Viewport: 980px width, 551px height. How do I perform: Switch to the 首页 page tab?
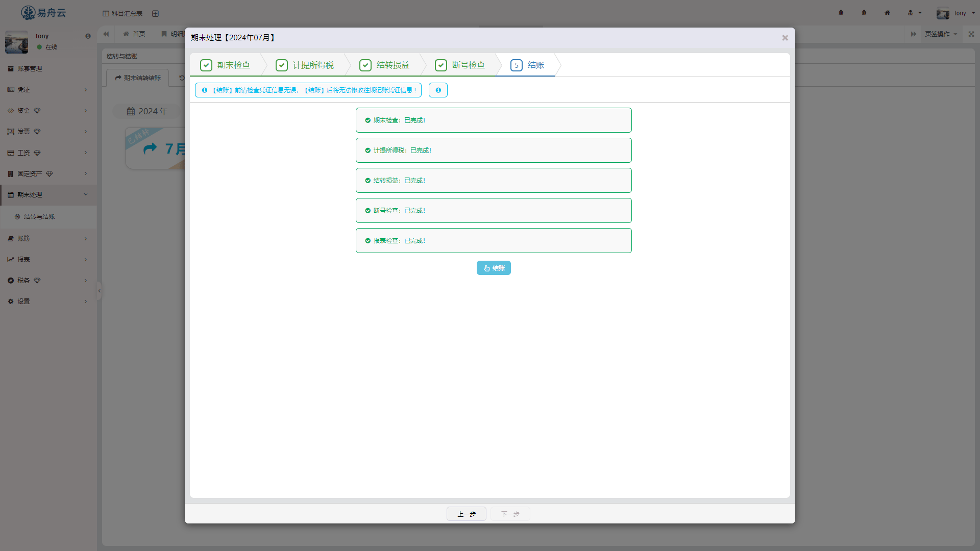click(x=134, y=34)
